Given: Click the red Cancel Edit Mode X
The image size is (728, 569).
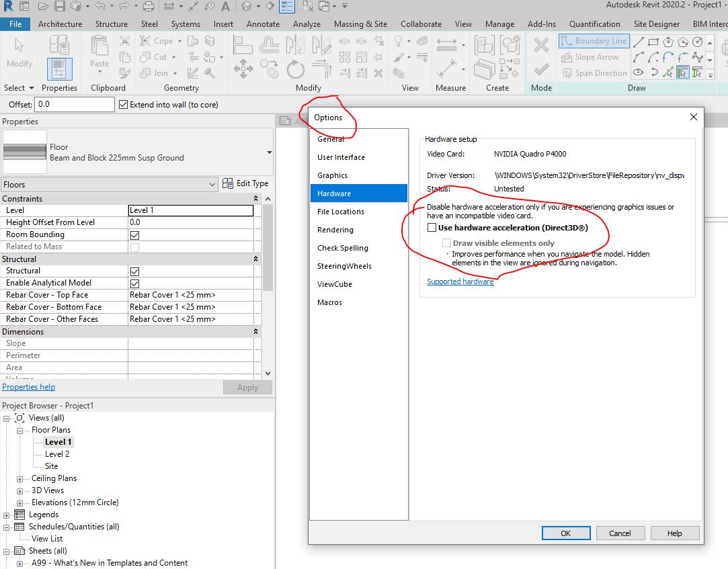Looking at the screenshot, I should [x=541, y=45].
